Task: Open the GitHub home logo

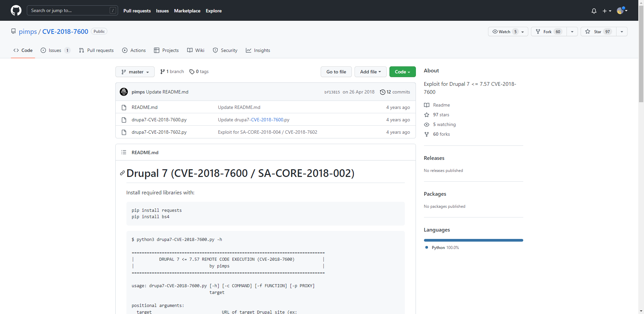Action: pos(16,10)
